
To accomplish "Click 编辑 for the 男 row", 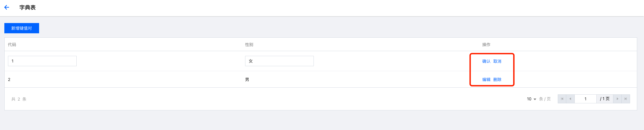I will 486,80.
